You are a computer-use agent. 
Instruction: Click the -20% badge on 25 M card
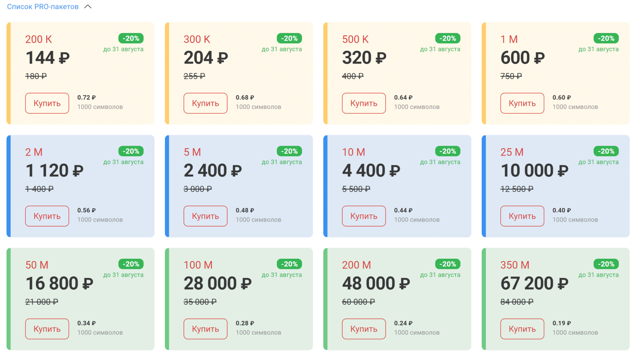tap(606, 151)
